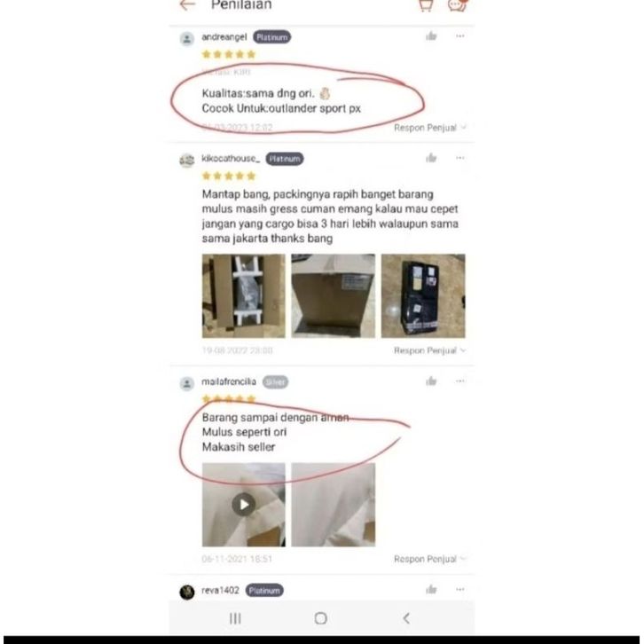Expand Respon Penjual under kikocathouse_ review
Screen dimensions: 644x644
[429, 350]
